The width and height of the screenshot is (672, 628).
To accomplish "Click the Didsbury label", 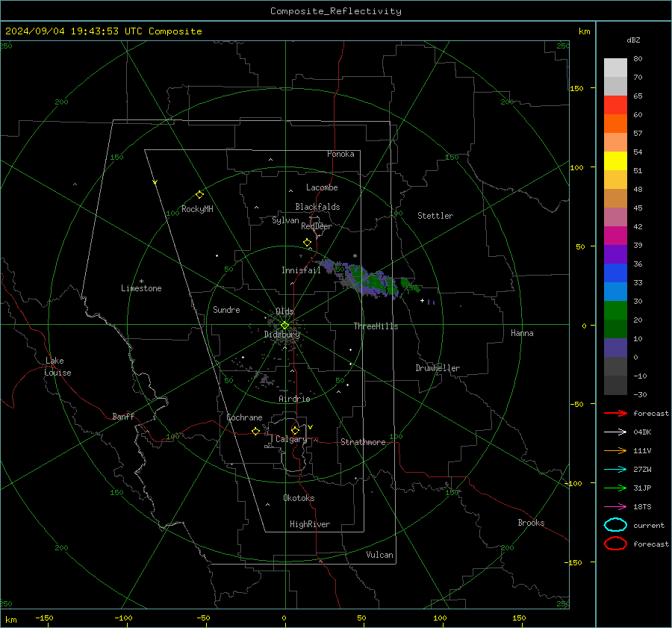I will pos(282,335).
